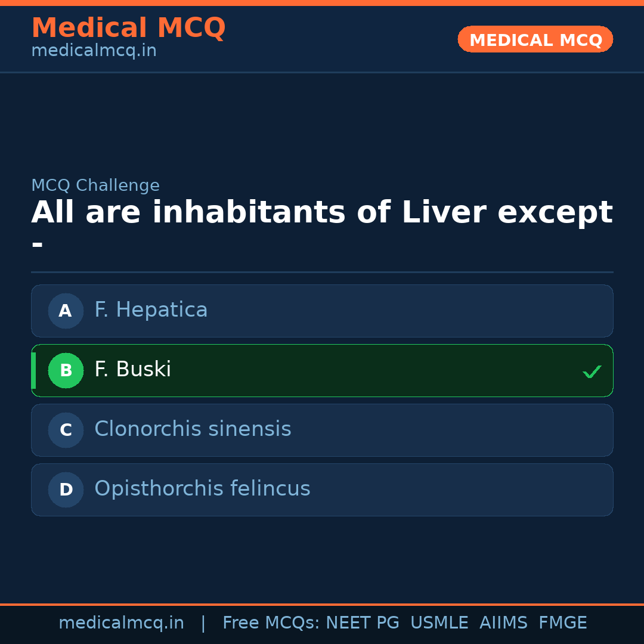Click the green checkmark on F. Buski
644x644 pixels.
tap(592, 372)
